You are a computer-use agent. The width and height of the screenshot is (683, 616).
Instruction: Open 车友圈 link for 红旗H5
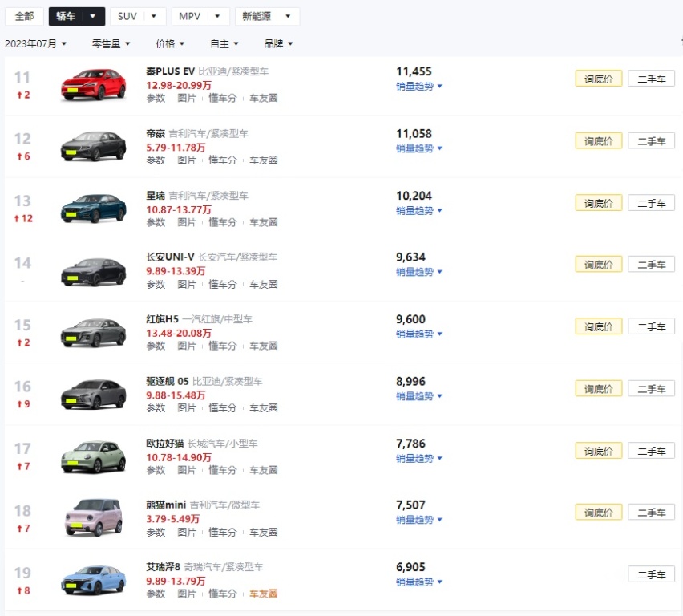coord(264,346)
